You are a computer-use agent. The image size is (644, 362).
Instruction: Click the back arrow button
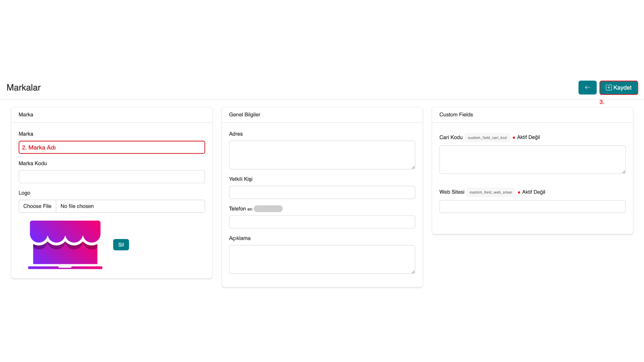[x=587, y=87]
